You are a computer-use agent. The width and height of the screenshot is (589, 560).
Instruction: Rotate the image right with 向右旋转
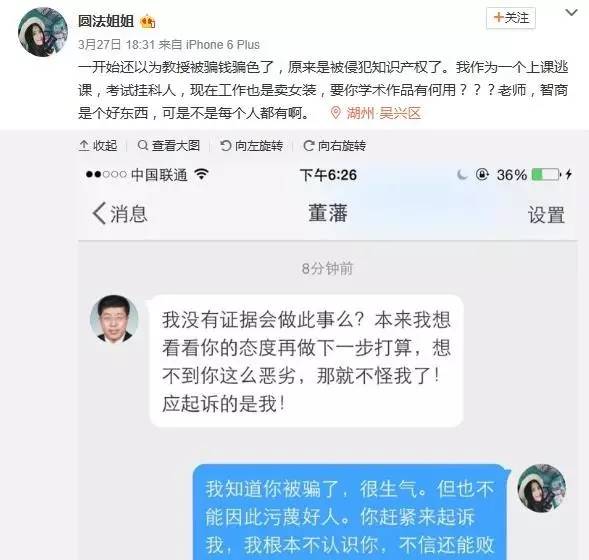[x=334, y=145]
